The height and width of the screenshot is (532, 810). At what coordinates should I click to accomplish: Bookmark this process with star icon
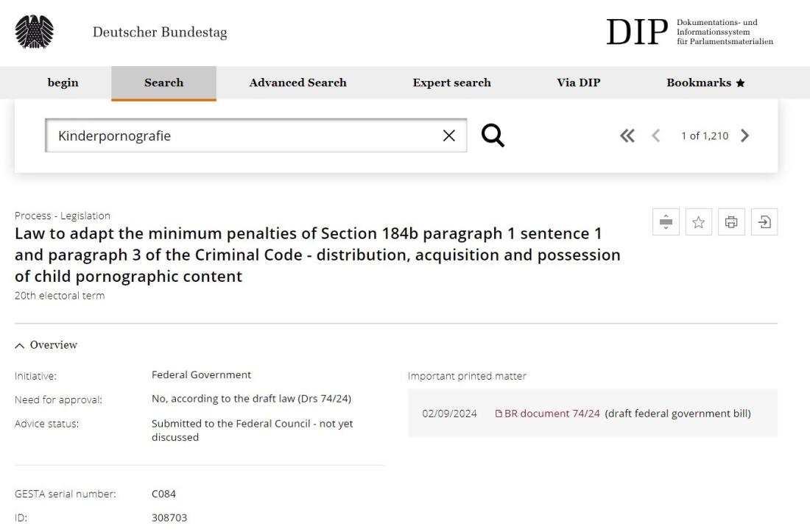point(698,222)
